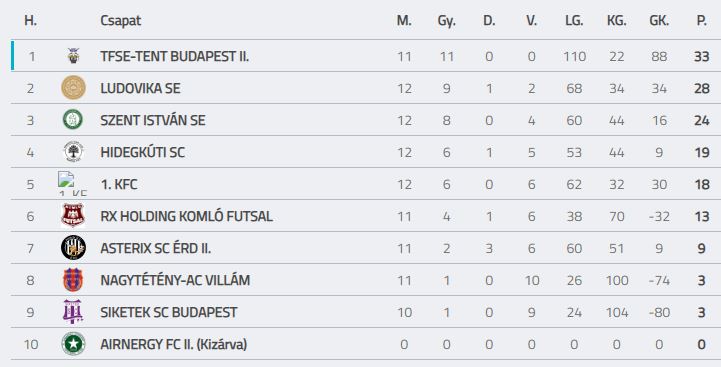This screenshot has height=367, width=721.
Task: Open the LUDOVIKA SE team name
Action: pyautogui.click(x=140, y=88)
